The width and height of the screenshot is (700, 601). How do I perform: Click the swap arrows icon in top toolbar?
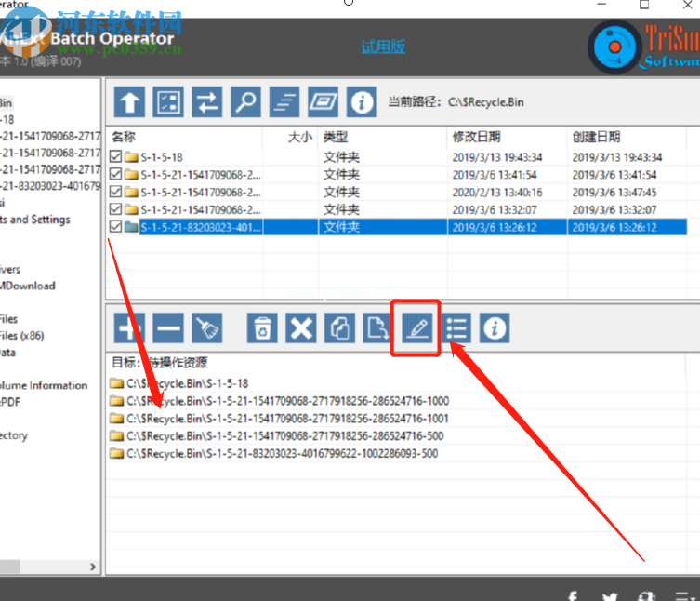tap(207, 101)
